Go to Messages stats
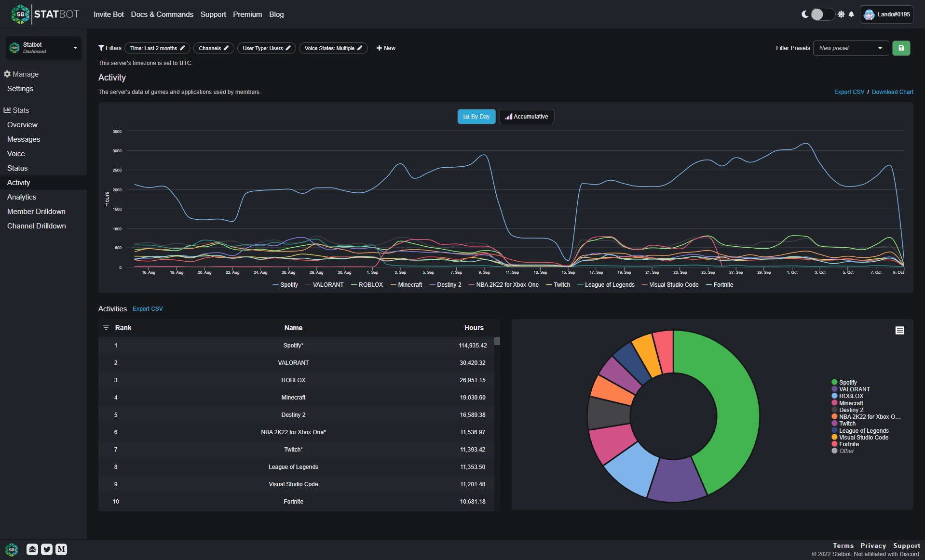Viewport: 925px width, 560px height. [x=24, y=139]
